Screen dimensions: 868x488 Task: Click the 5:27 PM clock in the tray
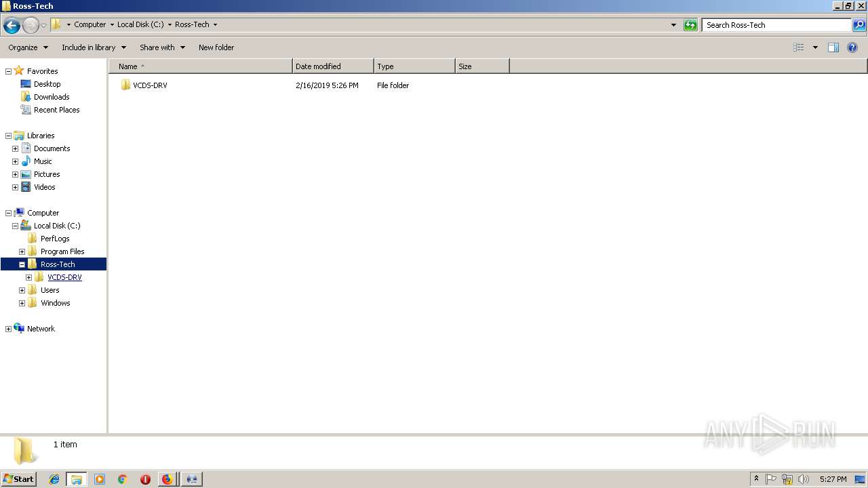pyautogui.click(x=833, y=479)
